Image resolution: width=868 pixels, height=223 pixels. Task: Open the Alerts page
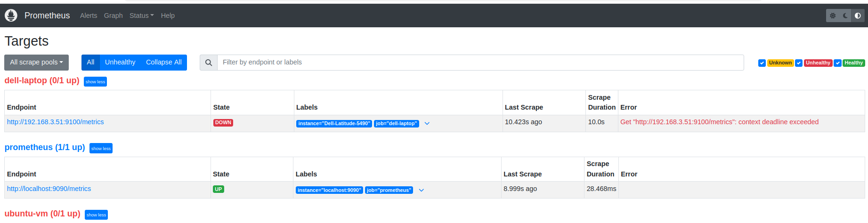tap(89, 16)
